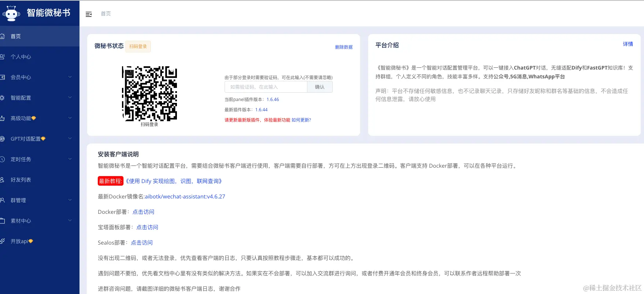Open Docker部署 点击访问 link

(x=143, y=212)
